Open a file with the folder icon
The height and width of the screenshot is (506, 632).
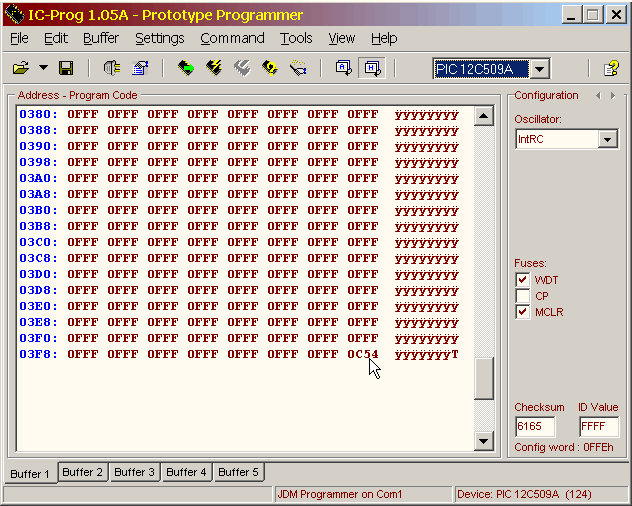coord(21,68)
